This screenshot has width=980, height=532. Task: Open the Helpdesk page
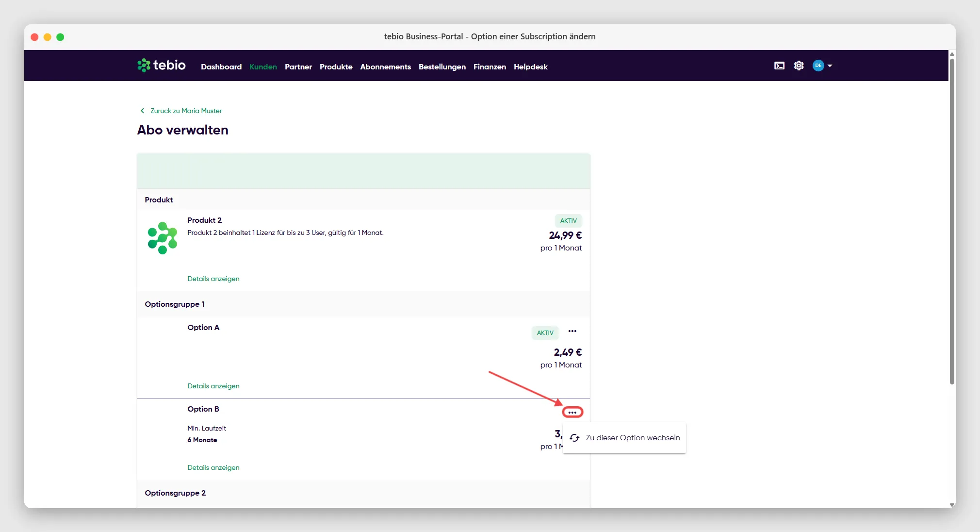[530, 66]
